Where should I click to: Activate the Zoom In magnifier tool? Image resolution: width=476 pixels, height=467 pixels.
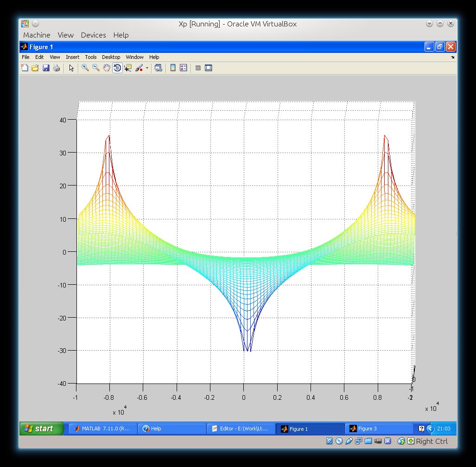coord(85,68)
